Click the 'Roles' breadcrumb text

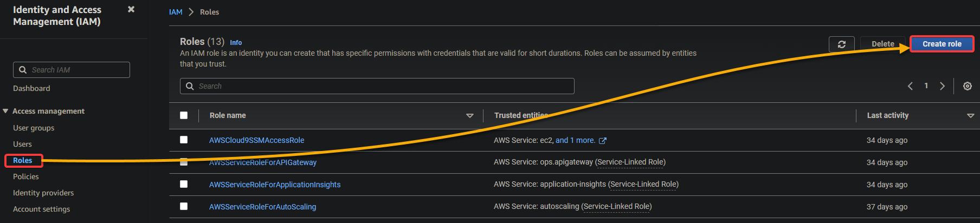209,12
